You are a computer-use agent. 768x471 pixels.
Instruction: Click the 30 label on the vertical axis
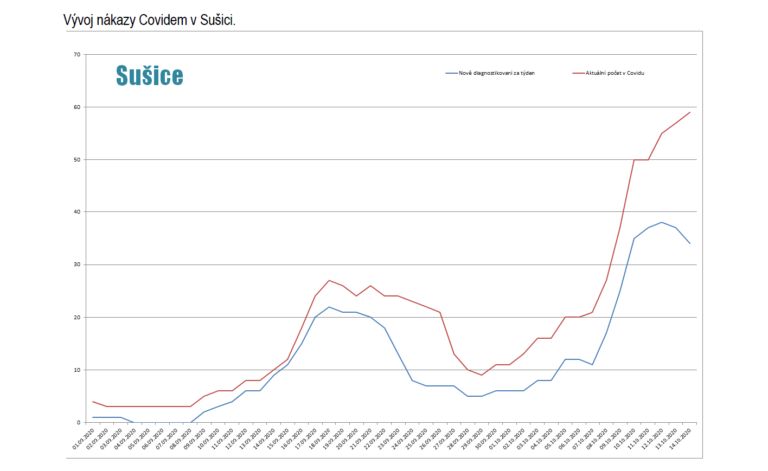click(x=77, y=265)
